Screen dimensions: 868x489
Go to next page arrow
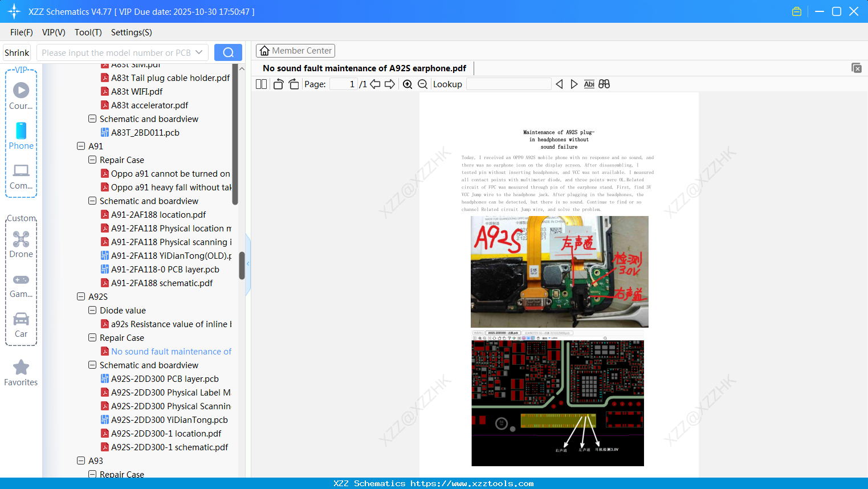(390, 84)
